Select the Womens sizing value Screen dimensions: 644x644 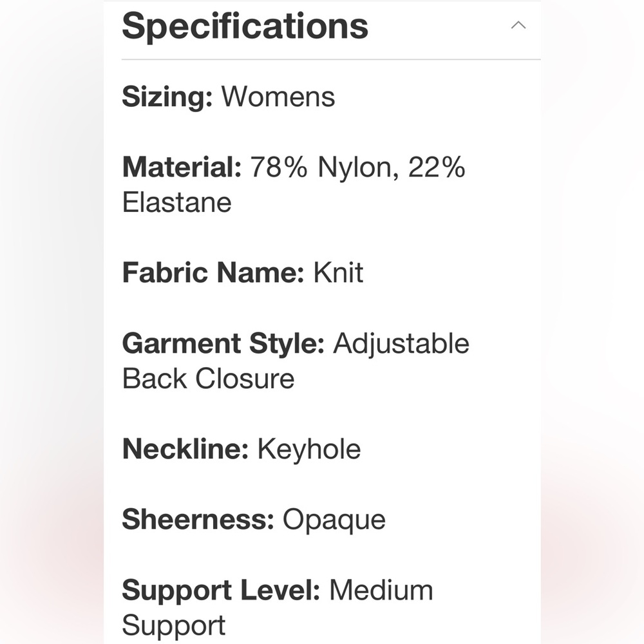[x=278, y=97]
